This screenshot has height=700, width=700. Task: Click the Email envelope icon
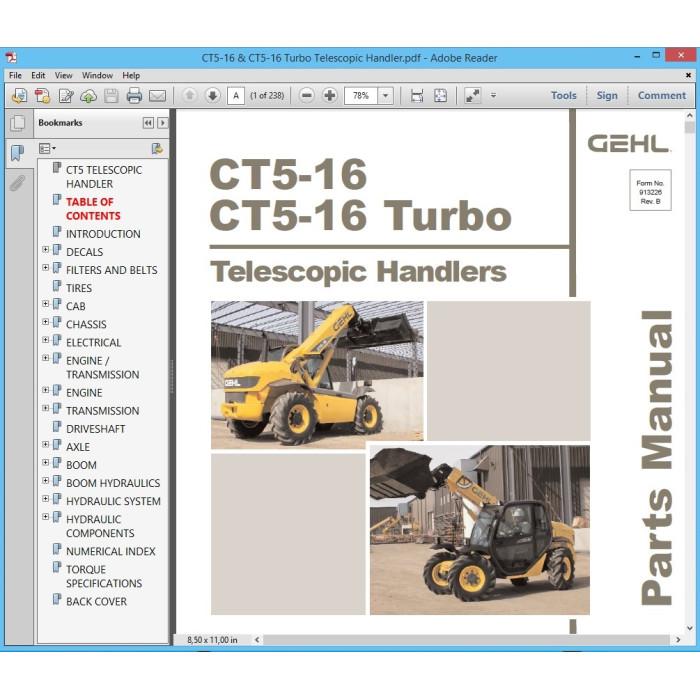(157, 96)
